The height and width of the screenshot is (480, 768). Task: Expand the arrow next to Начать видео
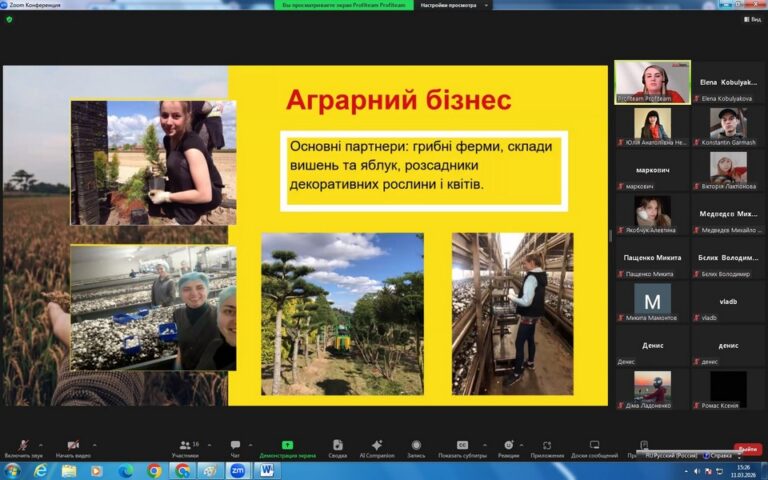point(95,444)
